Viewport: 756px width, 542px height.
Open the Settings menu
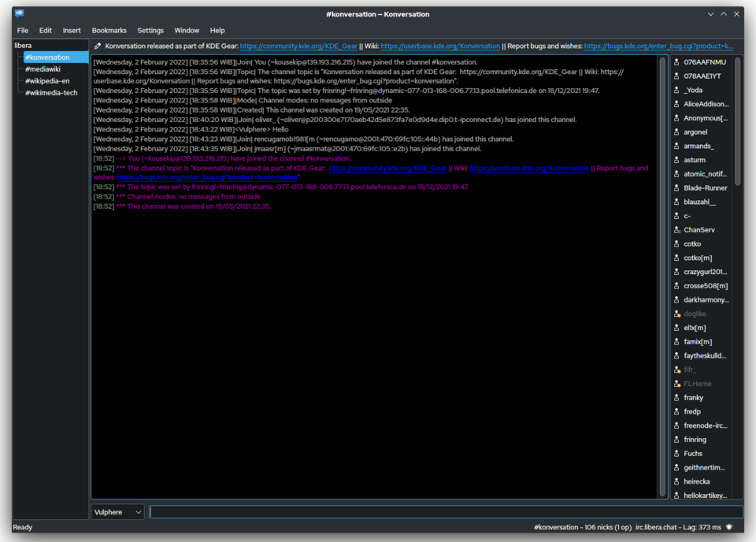point(150,31)
